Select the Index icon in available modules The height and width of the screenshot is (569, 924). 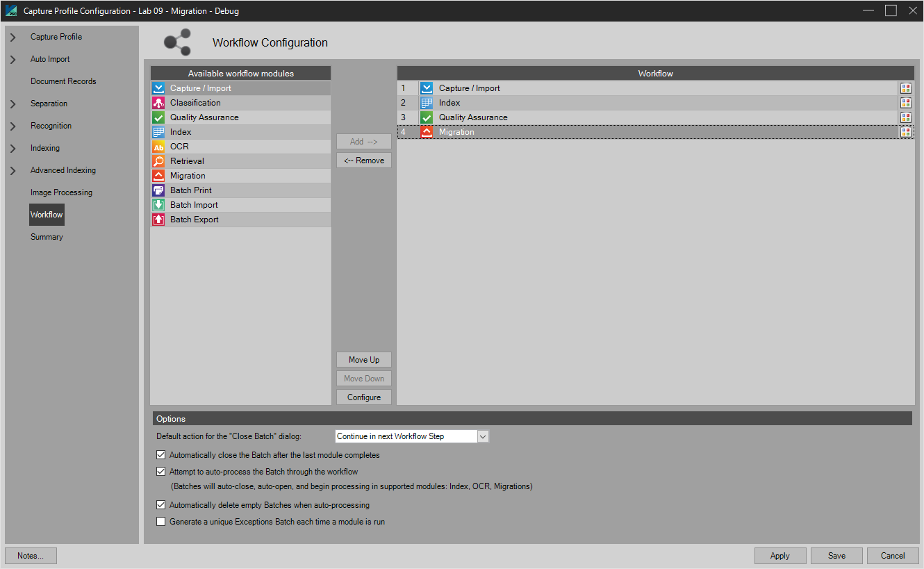158,132
